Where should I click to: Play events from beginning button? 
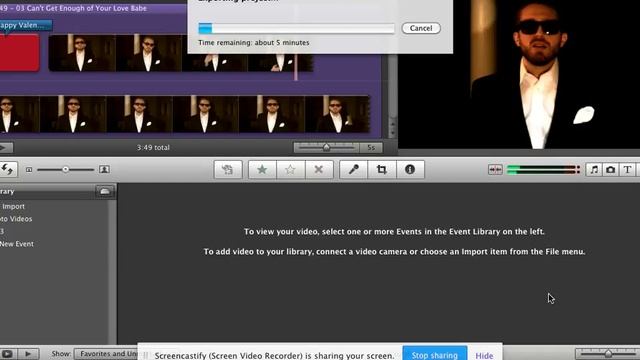(x=28, y=353)
